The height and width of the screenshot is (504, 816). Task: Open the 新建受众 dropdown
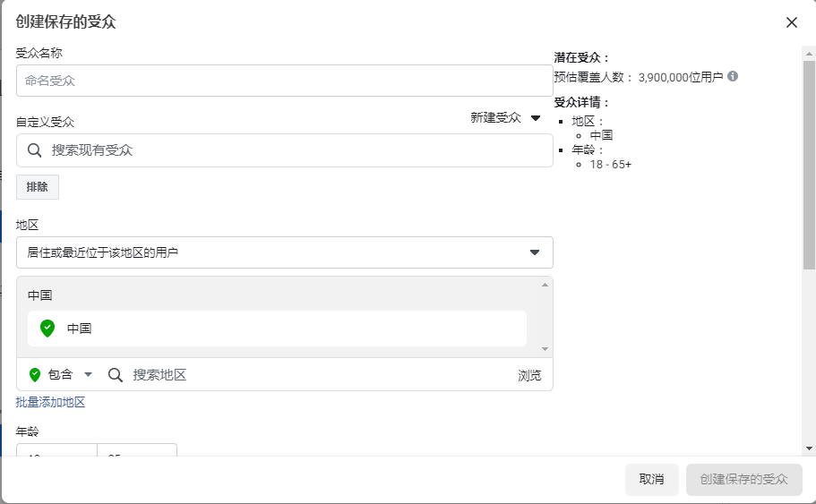tap(506, 118)
